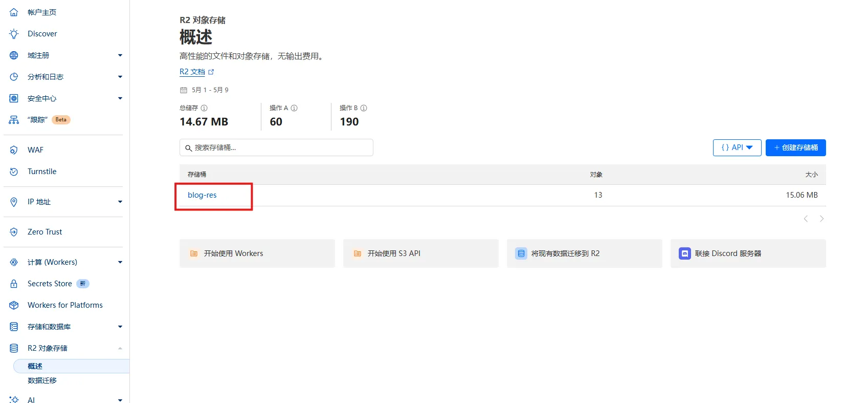
Task: Click 联接 Discord 服务器 card
Action: tap(748, 253)
